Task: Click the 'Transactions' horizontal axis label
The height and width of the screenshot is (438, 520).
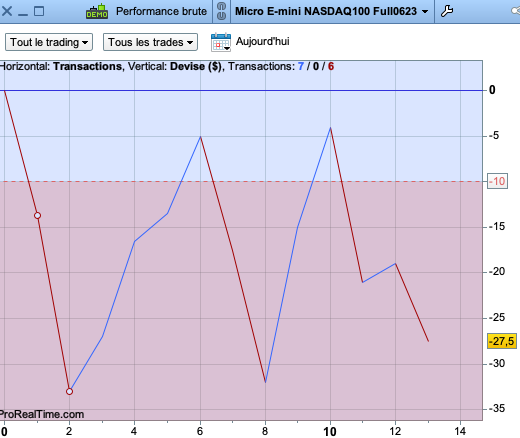Action: point(88,66)
